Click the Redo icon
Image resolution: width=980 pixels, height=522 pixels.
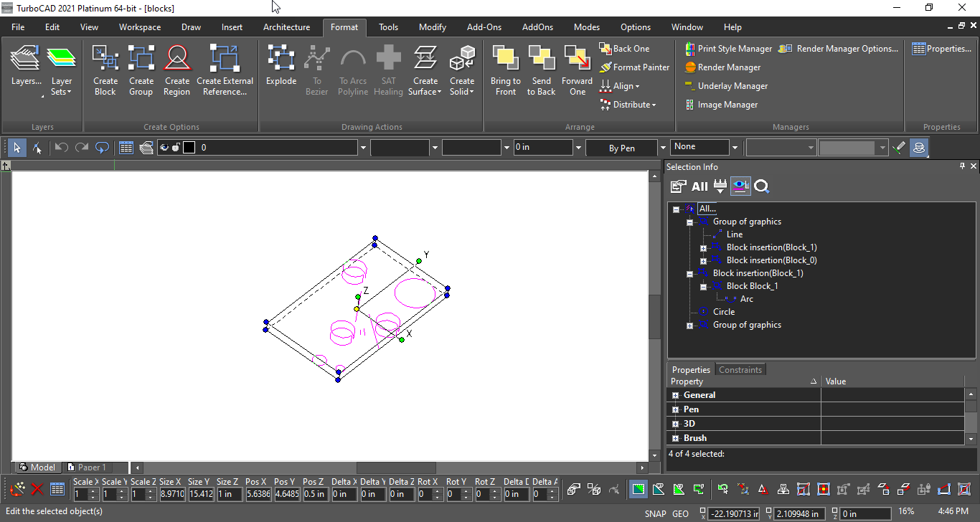point(82,148)
